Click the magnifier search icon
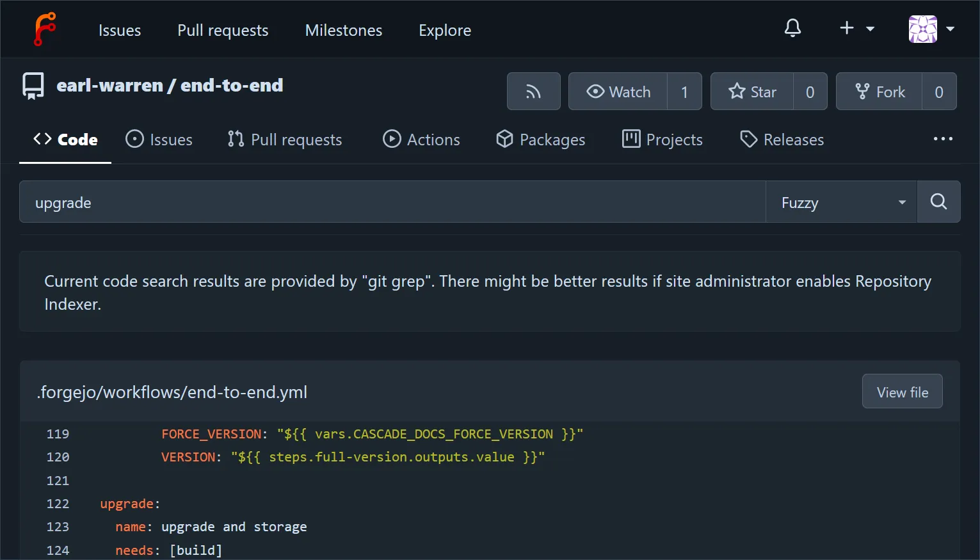980x560 pixels. click(938, 202)
